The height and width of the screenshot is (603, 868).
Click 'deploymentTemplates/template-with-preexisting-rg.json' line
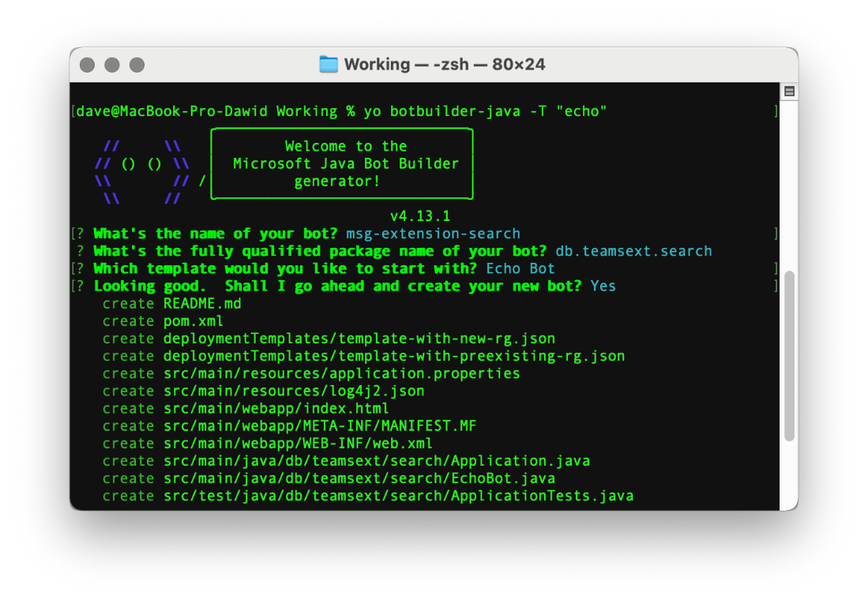394,356
